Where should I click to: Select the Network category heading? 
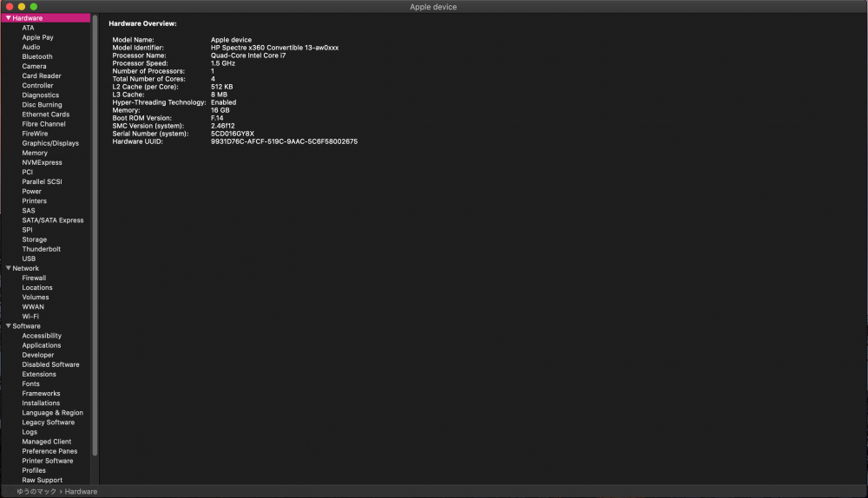click(25, 268)
